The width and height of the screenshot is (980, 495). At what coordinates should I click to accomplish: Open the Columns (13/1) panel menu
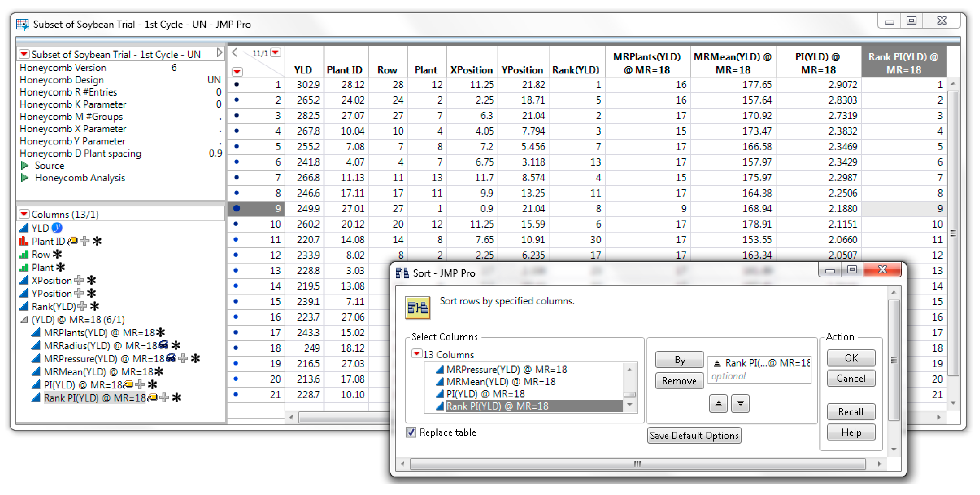[x=24, y=214]
